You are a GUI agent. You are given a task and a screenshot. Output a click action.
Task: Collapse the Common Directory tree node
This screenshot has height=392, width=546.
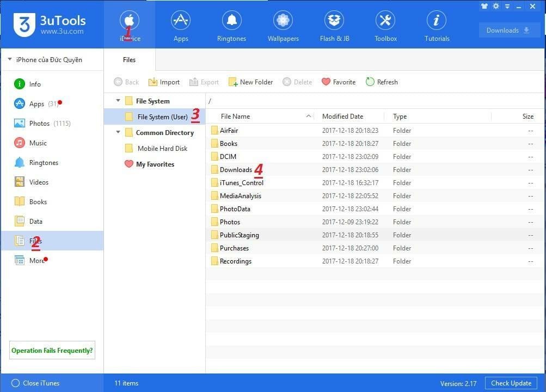point(118,133)
